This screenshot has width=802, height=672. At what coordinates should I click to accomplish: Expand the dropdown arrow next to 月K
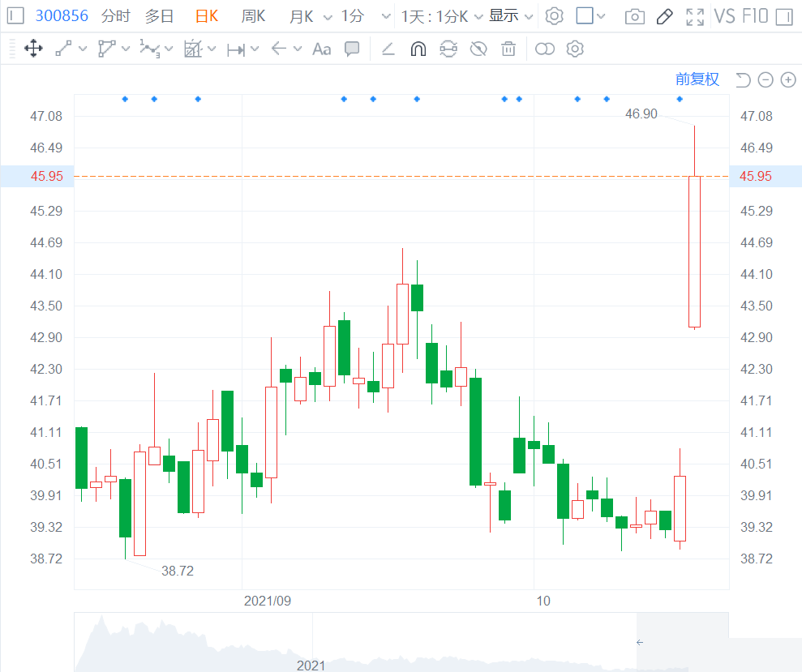click(328, 17)
